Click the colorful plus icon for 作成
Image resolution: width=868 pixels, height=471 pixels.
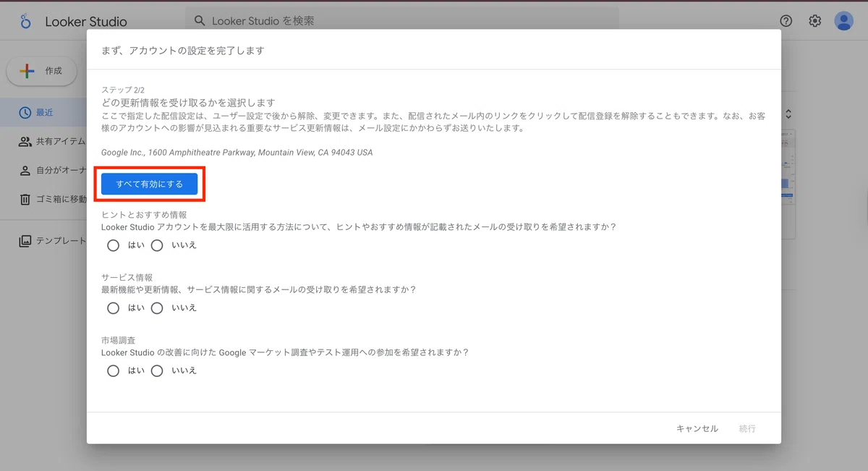tap(27, 71)
